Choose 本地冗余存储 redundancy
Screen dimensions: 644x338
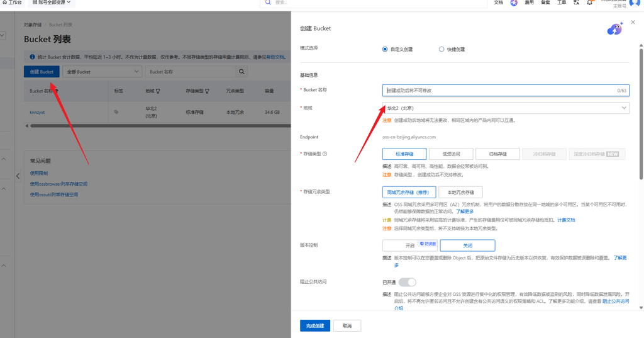coord(460,192)
